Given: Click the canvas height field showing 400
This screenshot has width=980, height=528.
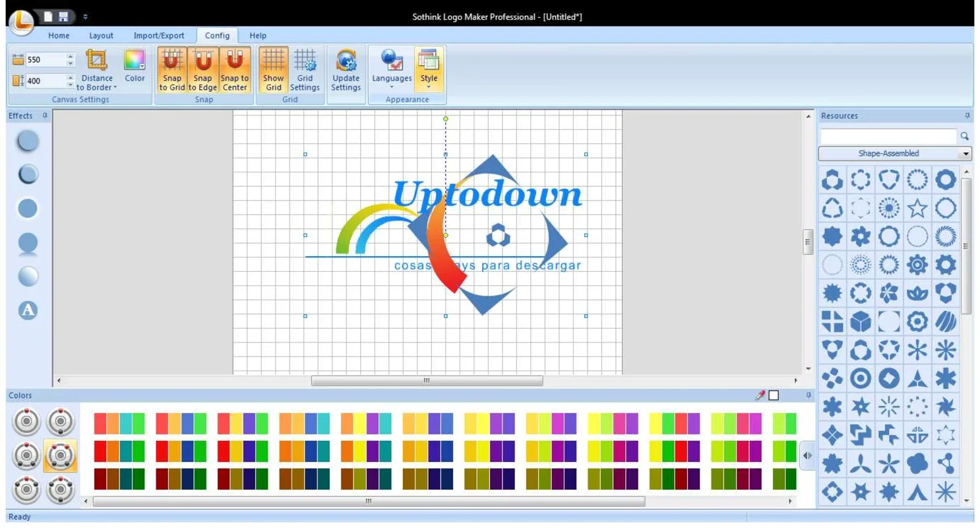Looking at the screenshot, I should pos(46,81).
